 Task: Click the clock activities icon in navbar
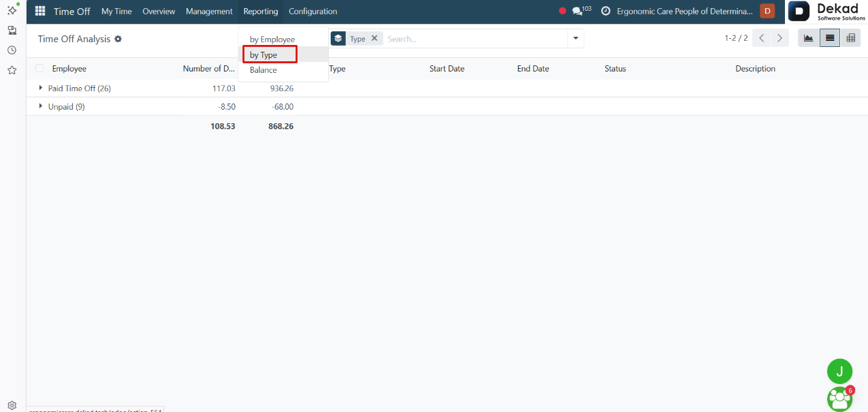point(605,11)
